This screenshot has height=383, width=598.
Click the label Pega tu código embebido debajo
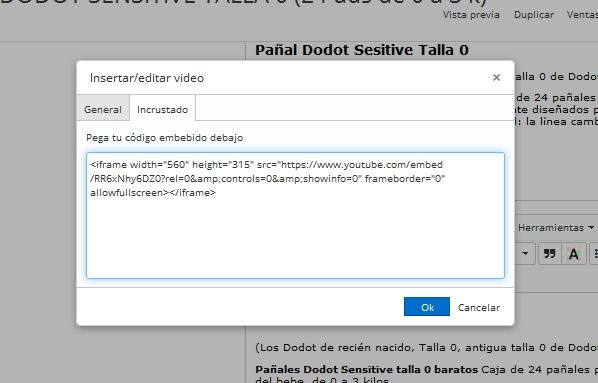[x=164, y=138]
